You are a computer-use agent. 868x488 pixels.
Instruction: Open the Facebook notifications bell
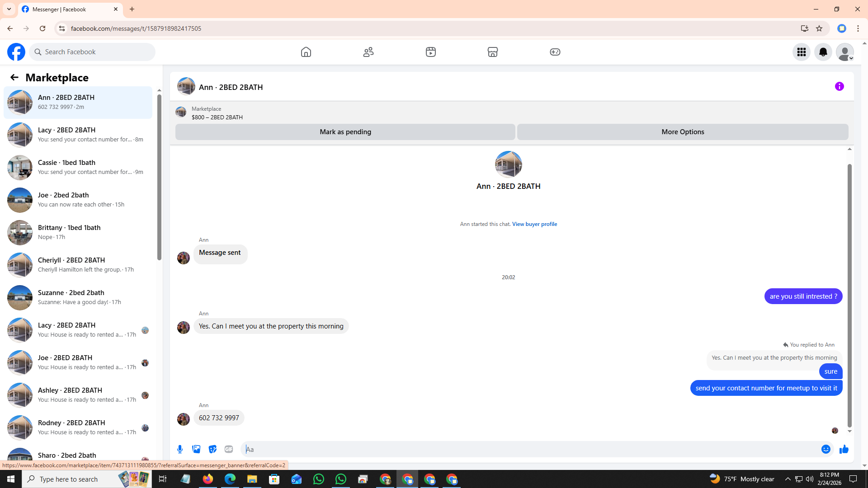(x=823, y=52)
